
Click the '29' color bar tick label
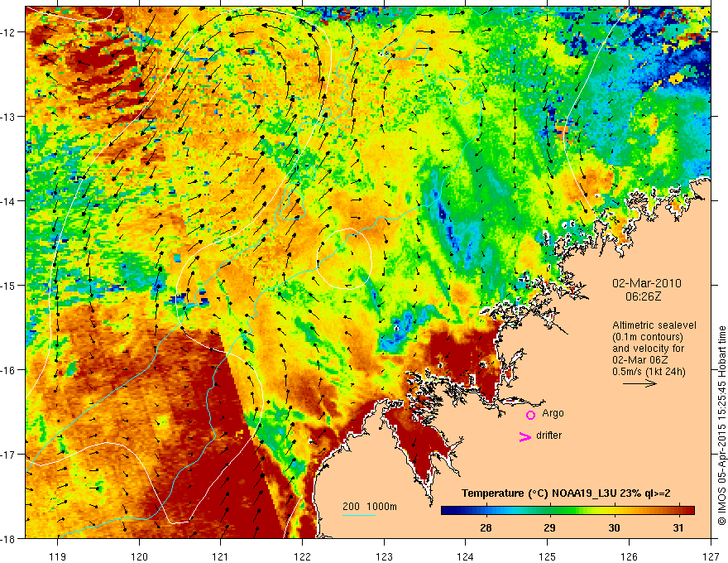coord(549,527)
